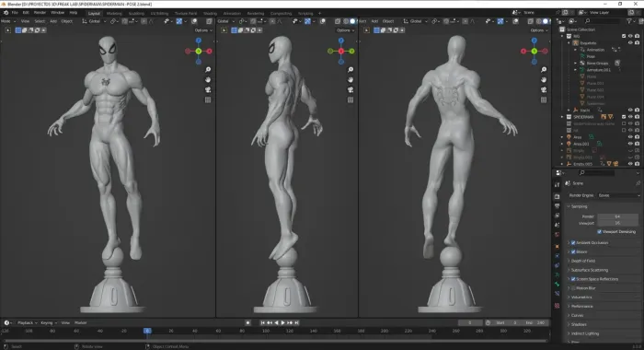644x350 pixels.
Task: Switch perspective/orthographic grid icon in right viewport
Action: pos(544,100)
